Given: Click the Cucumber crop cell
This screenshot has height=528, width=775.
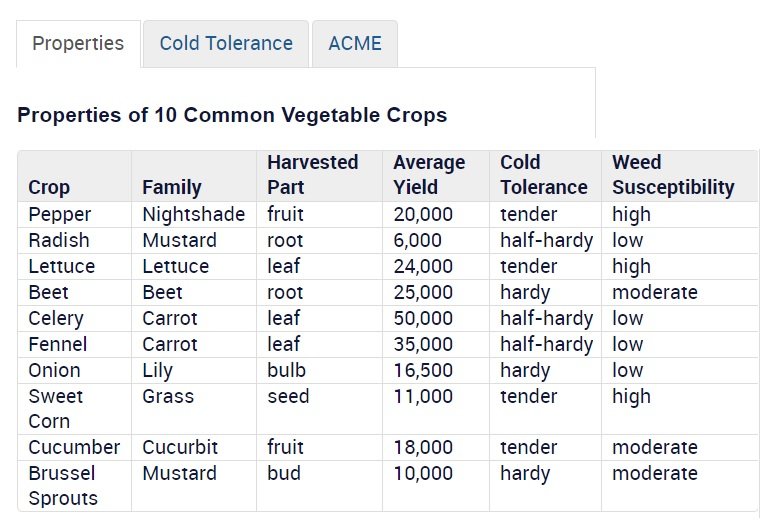Looking at the screenshot, I should click(x=74, y=447).
